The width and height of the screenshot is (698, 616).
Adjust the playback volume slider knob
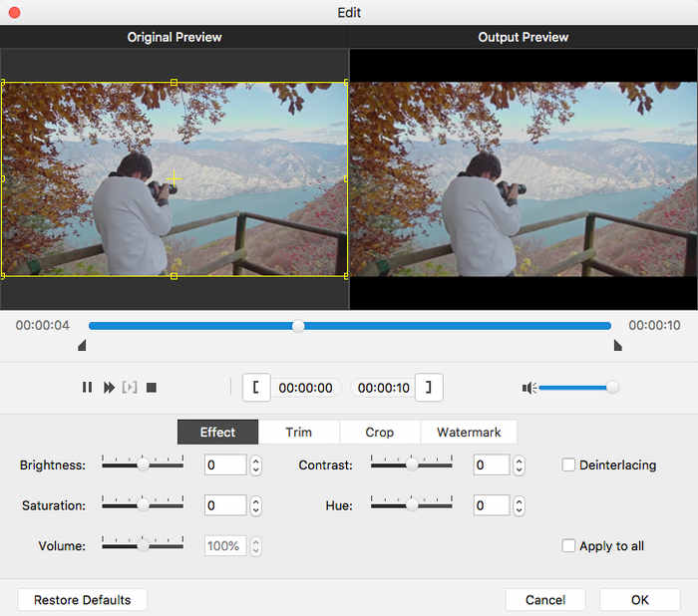coord(613,387)
